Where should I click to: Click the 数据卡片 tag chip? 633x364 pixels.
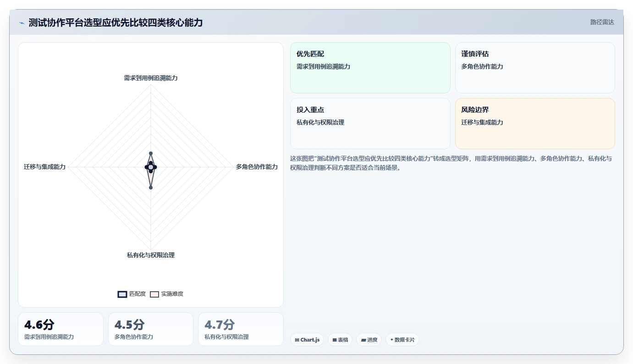(402, 340)
